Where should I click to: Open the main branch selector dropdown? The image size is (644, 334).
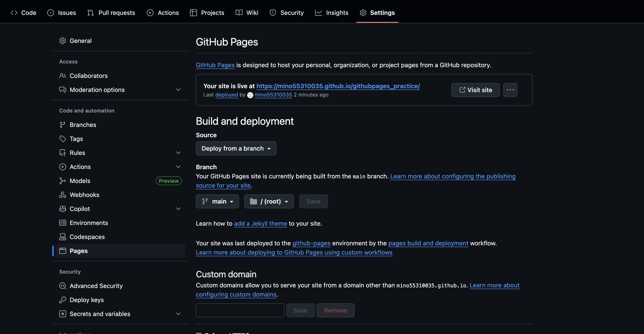click(x=217, y=201)
